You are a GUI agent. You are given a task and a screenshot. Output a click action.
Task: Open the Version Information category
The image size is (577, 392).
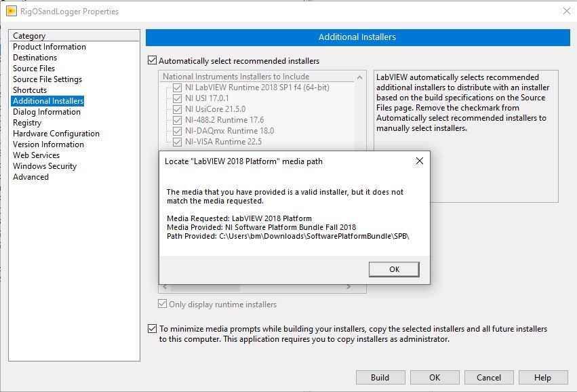[48, 144]
